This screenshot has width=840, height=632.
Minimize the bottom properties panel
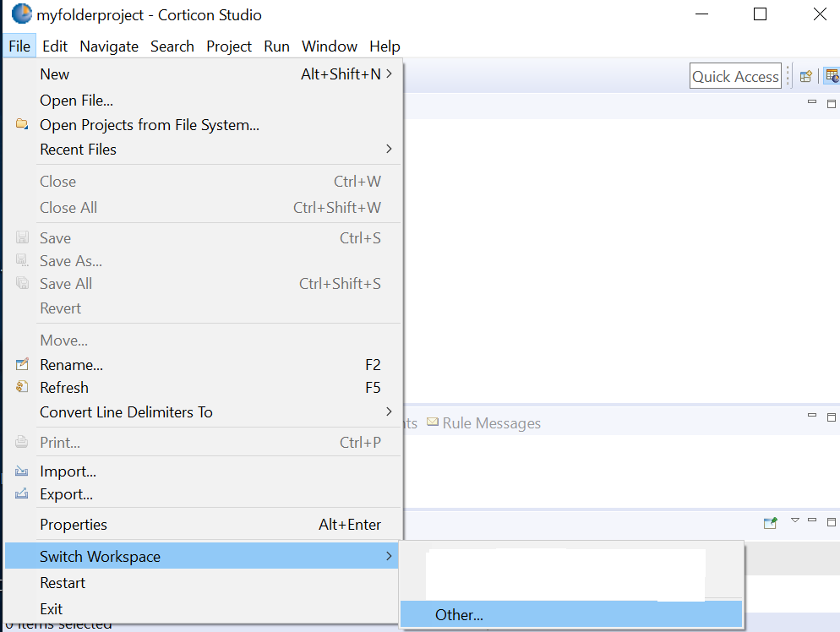(x=812, y=520)
